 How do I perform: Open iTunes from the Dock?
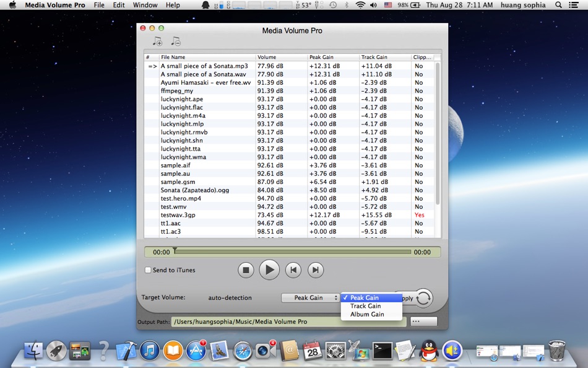tap(149, 351)
